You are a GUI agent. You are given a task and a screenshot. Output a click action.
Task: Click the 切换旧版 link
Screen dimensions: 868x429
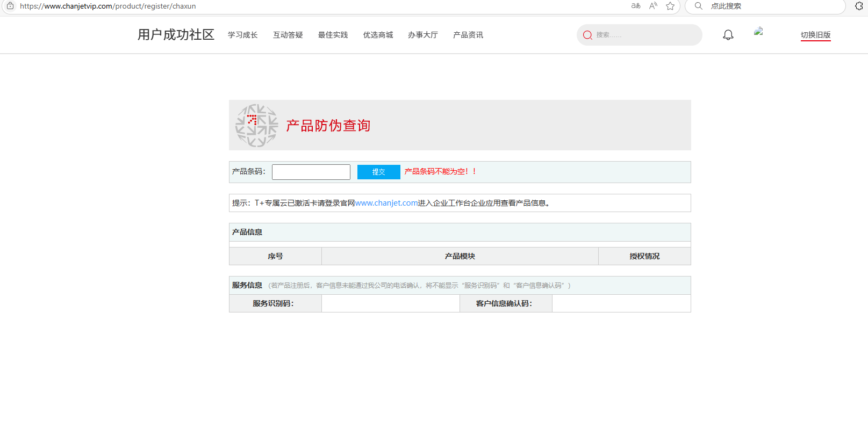click(x=815, y=35)
